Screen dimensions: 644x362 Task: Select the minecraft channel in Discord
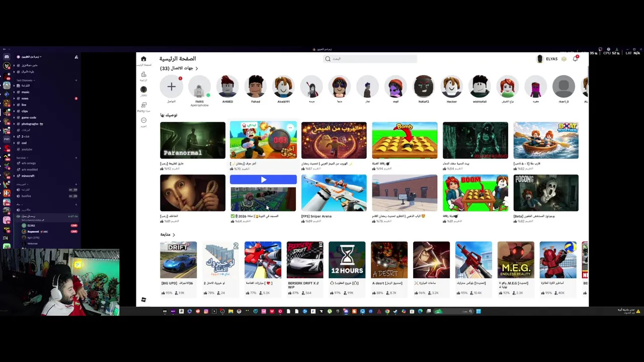(28, 176)
